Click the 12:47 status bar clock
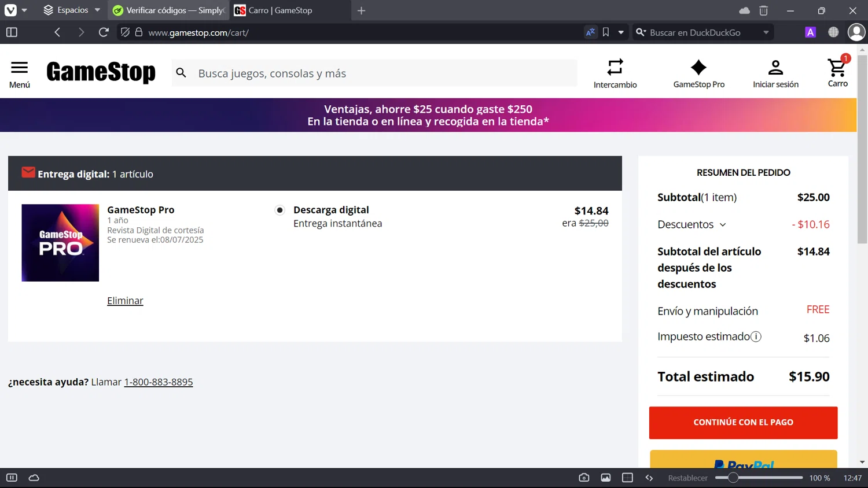This screenshot has height=488, width=868. coord(852,478)
